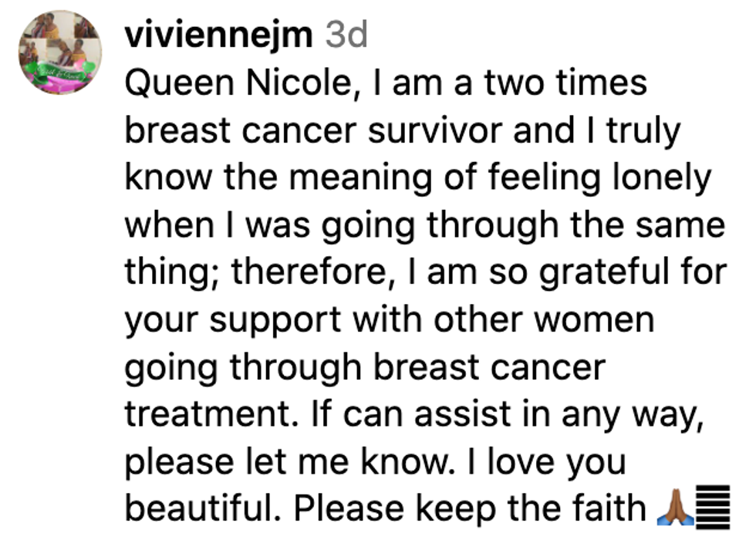Click the viviennejm username link
Viewport: 756px width, 550px height.
[219, 35]
